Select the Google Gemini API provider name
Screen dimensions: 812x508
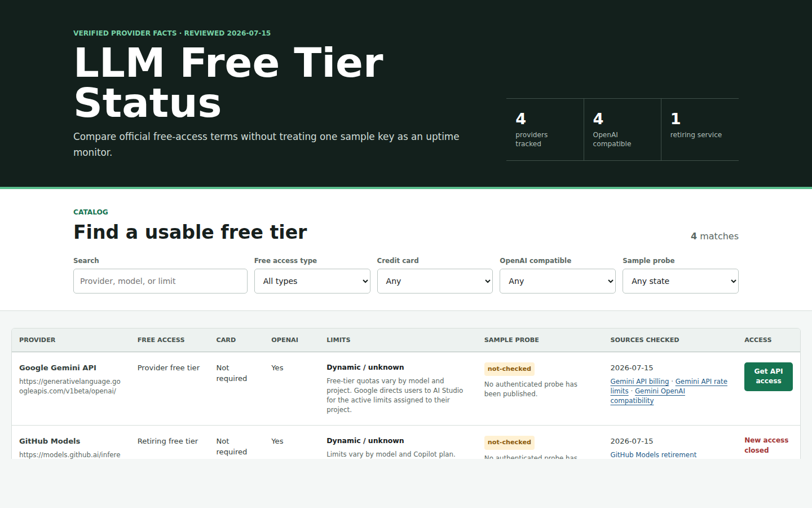click(58, 367)
